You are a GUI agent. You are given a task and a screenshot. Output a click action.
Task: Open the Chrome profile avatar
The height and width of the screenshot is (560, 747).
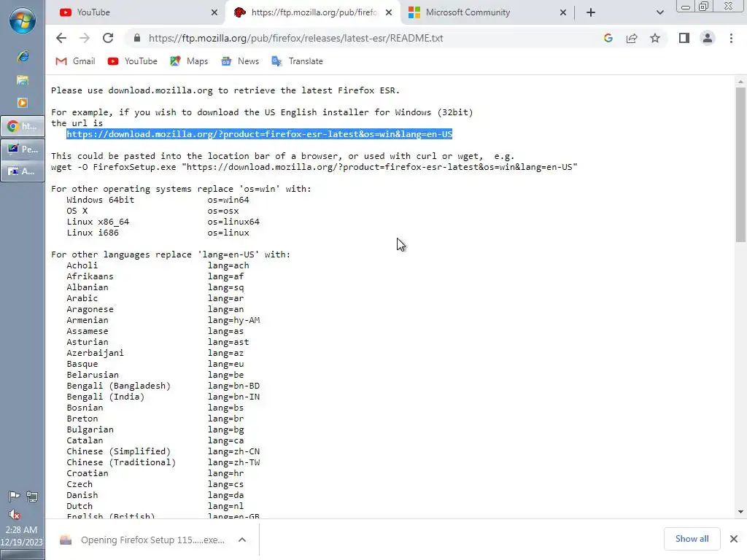click(x=708, y=38)
